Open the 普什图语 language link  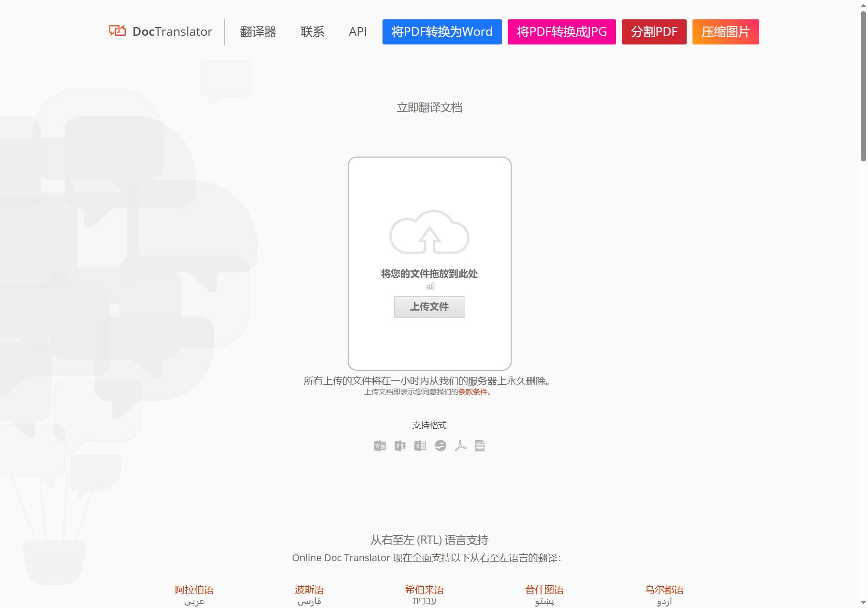tap(544, 590)
